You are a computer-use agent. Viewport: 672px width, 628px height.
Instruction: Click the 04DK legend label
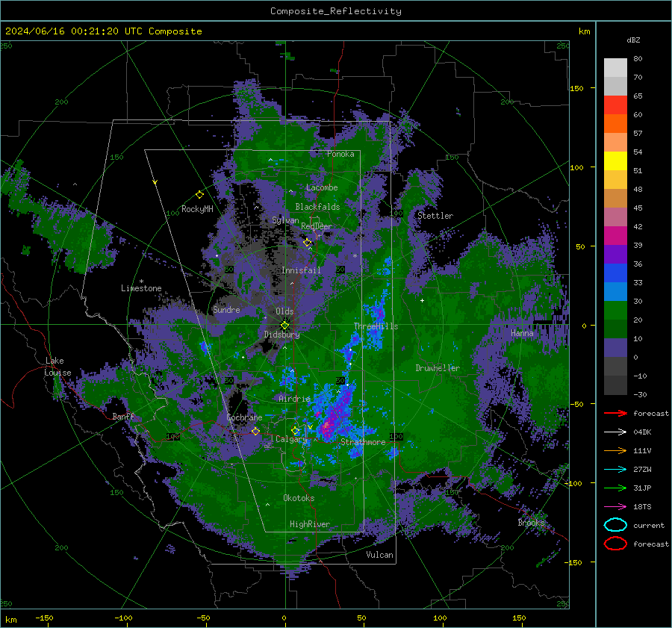[642, 432]
